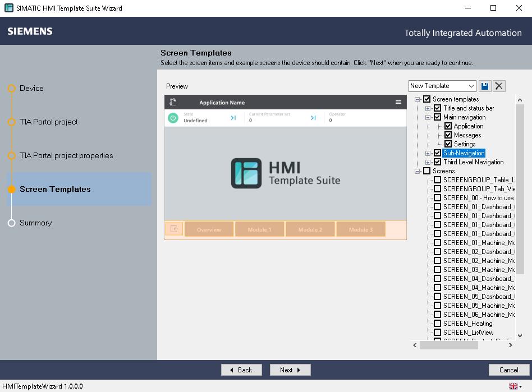Click Module 3 button in preview
Screen dimensions: 532x392
pos(361,229)
